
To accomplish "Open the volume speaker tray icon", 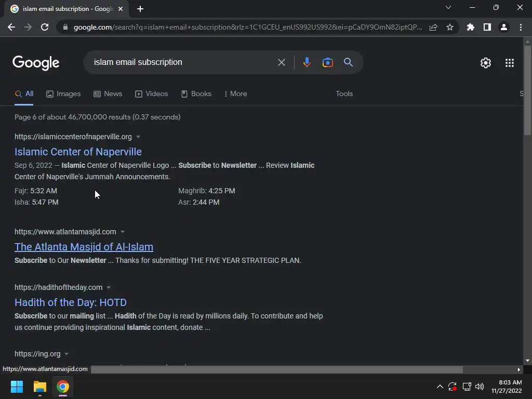I will click(480, 387).
